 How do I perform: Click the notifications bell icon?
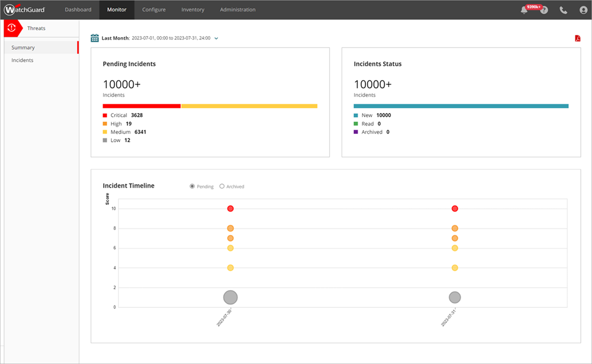524,10
